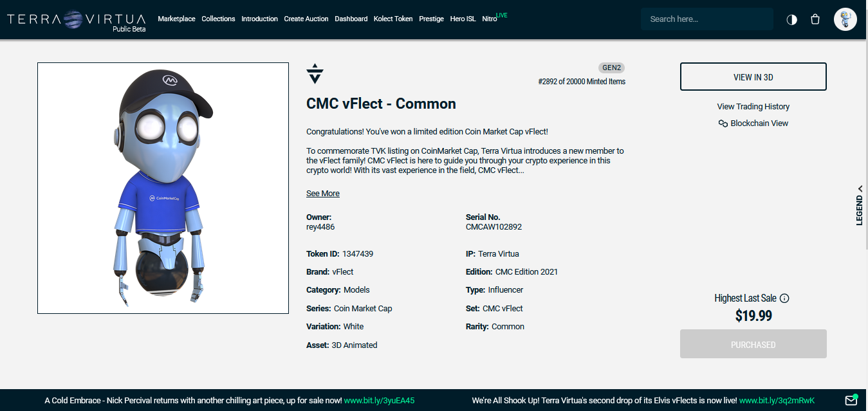Toggle dark mode contrast icon
Viewport: 868px width, 411px height.
[791, 19]
